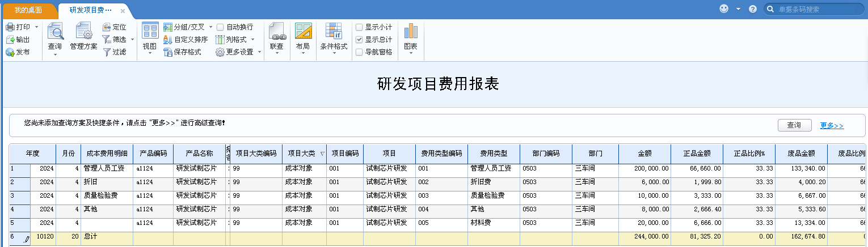Click the 图表 chart icon

click(410, 32)
